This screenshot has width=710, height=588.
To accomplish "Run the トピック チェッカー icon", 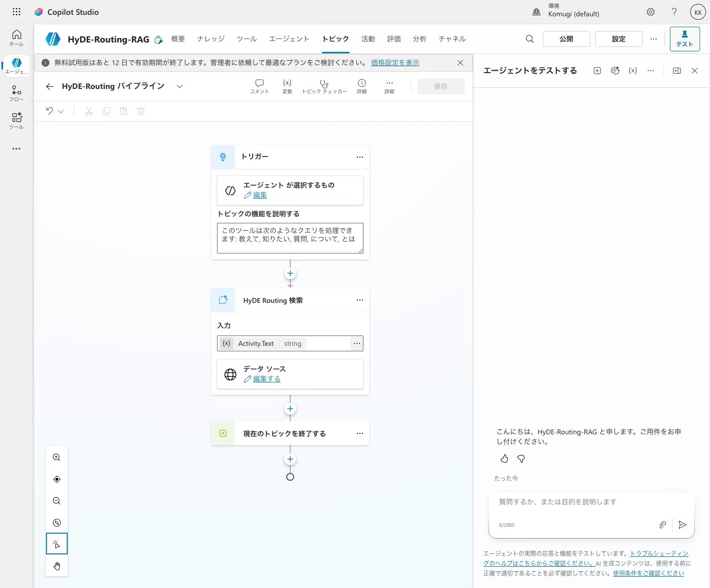I will point(324,86).
